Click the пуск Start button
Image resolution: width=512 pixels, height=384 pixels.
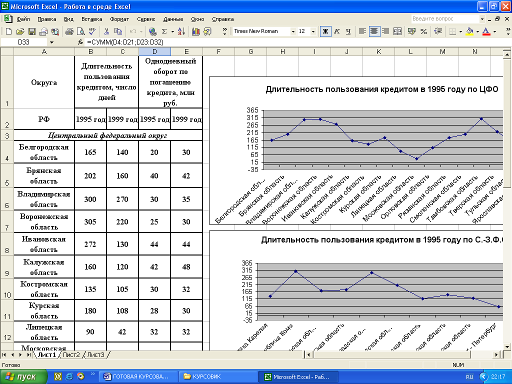[x=23, y=377]
